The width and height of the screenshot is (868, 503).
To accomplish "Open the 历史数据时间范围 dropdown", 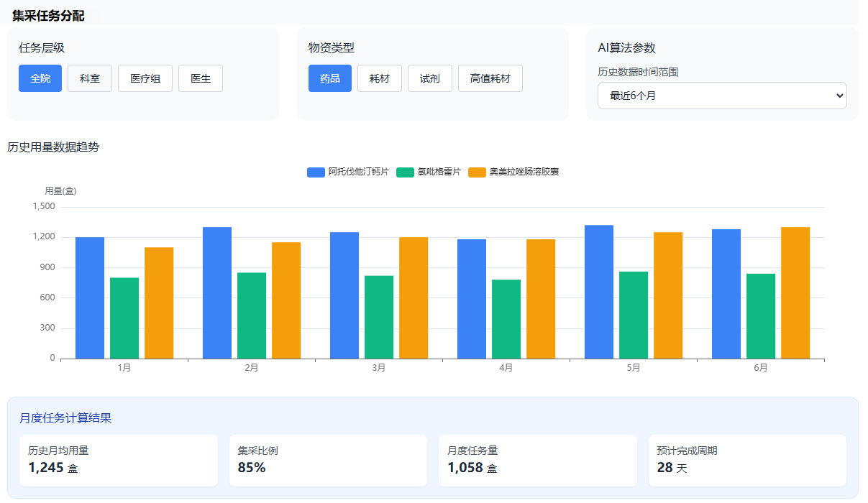I will click(722, 96).
